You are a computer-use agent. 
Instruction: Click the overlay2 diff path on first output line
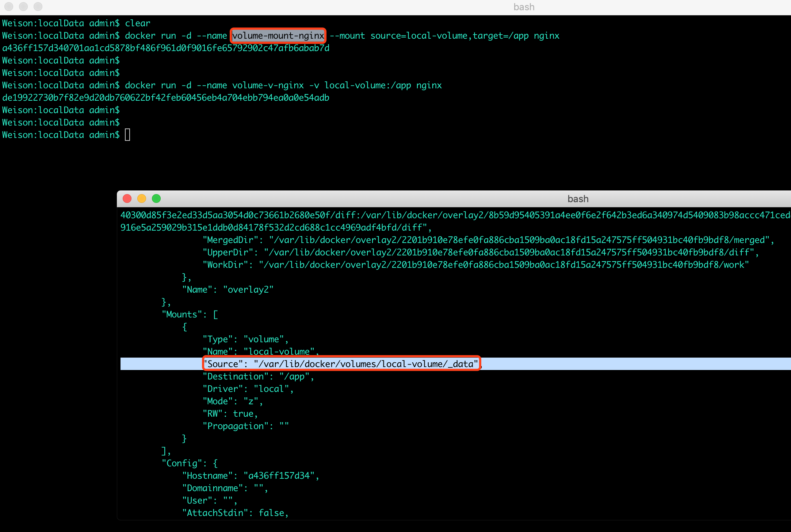(455, 215)
